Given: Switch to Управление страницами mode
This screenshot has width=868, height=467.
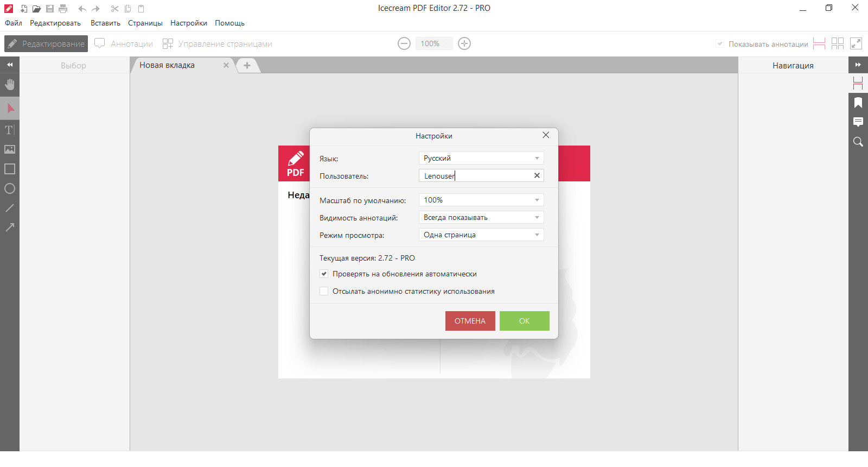Looking at the screenshot, I should 218,43.
